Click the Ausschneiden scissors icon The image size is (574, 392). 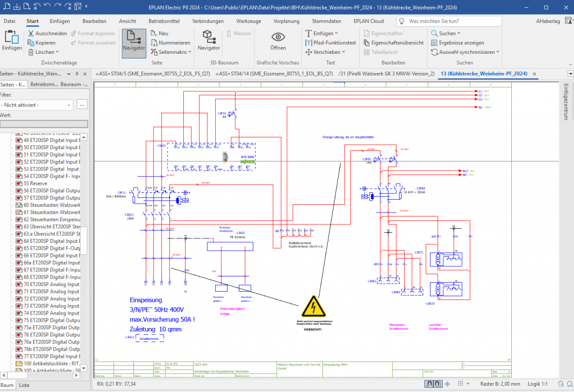tap(31, 34)
